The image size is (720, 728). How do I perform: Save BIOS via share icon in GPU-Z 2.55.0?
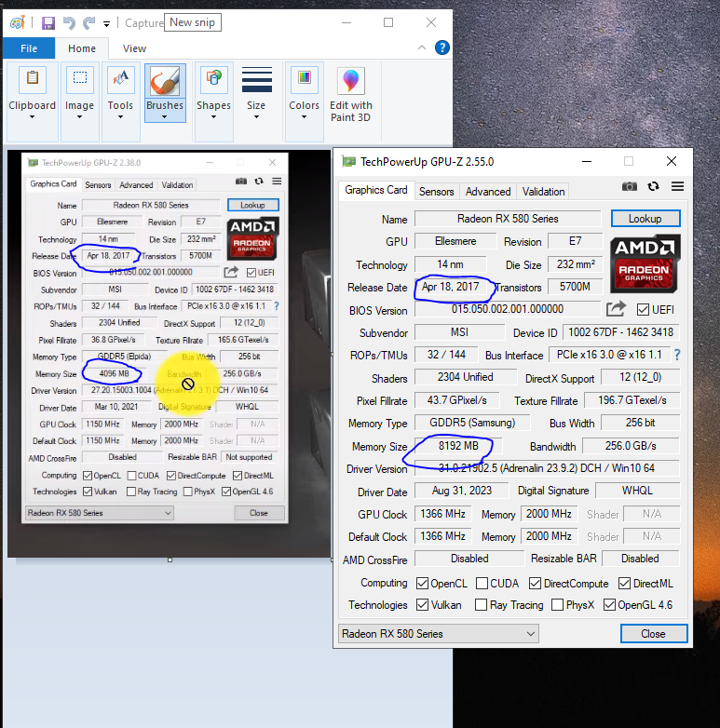click(616, 309)
